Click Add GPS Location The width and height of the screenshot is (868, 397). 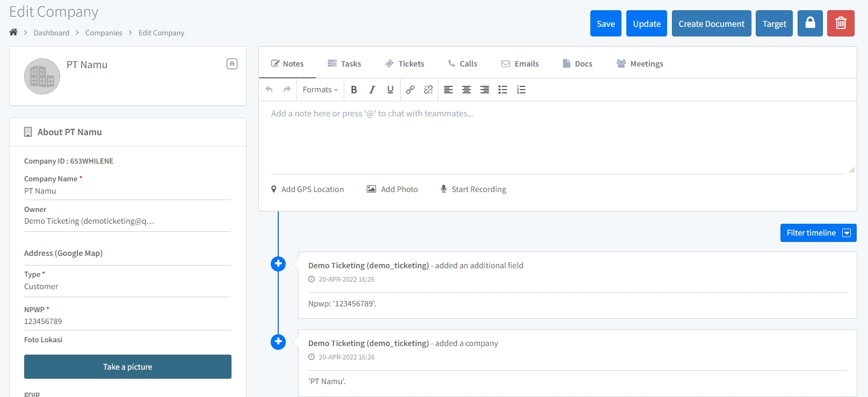[307, 189]
